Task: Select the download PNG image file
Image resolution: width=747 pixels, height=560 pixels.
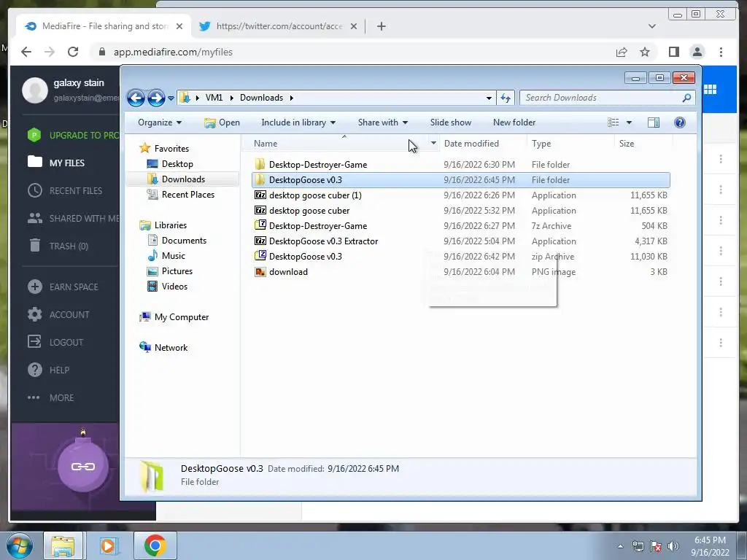Action: point(461,271)
